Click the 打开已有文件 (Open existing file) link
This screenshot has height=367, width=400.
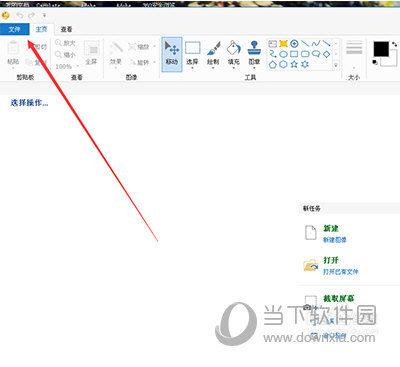[x=341, y=272]
